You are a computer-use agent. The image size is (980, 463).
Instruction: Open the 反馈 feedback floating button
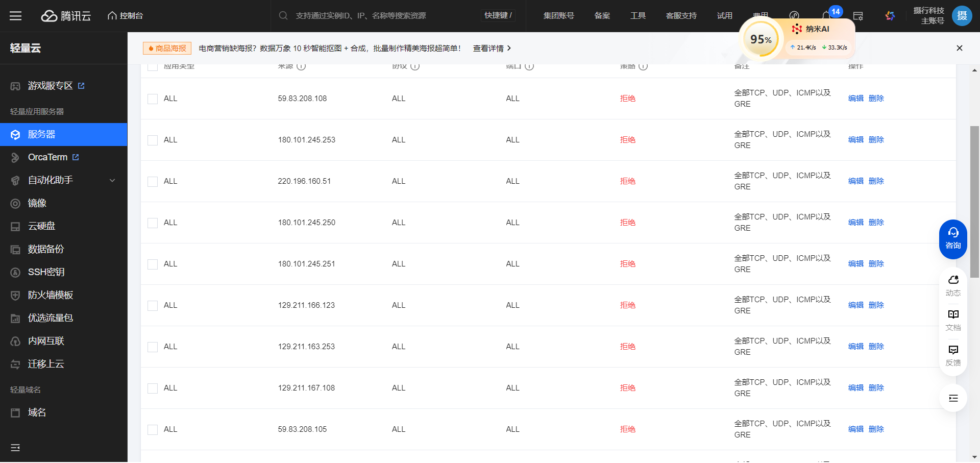pyautogui.click(x=953, y=356)
